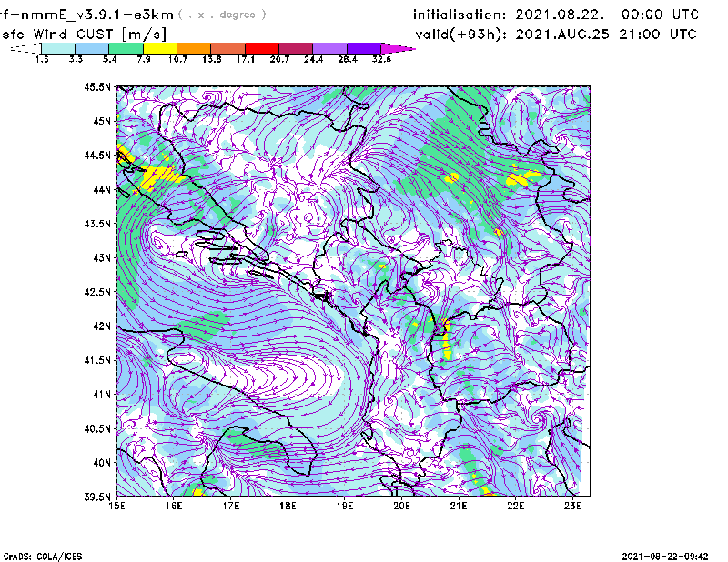The width and height of the screenshot is (728, 562).
Task: Click the green legend color band
Action: coord(126,48)
